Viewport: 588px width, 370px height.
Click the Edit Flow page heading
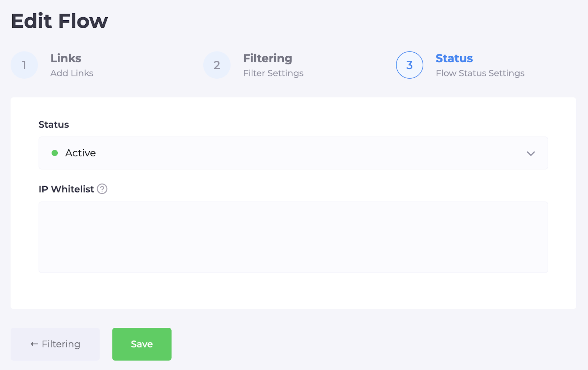pos(60,21)
